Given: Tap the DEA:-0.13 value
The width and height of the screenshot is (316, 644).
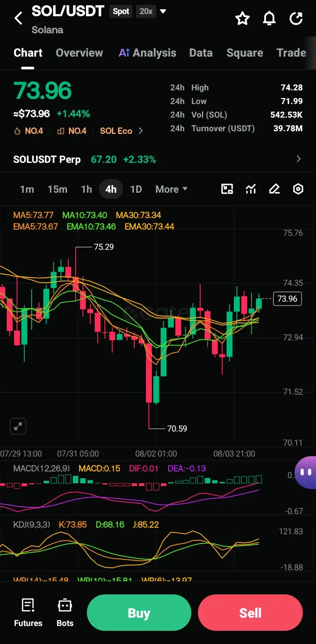Looking at the screenshot, I should pos(187,468).
